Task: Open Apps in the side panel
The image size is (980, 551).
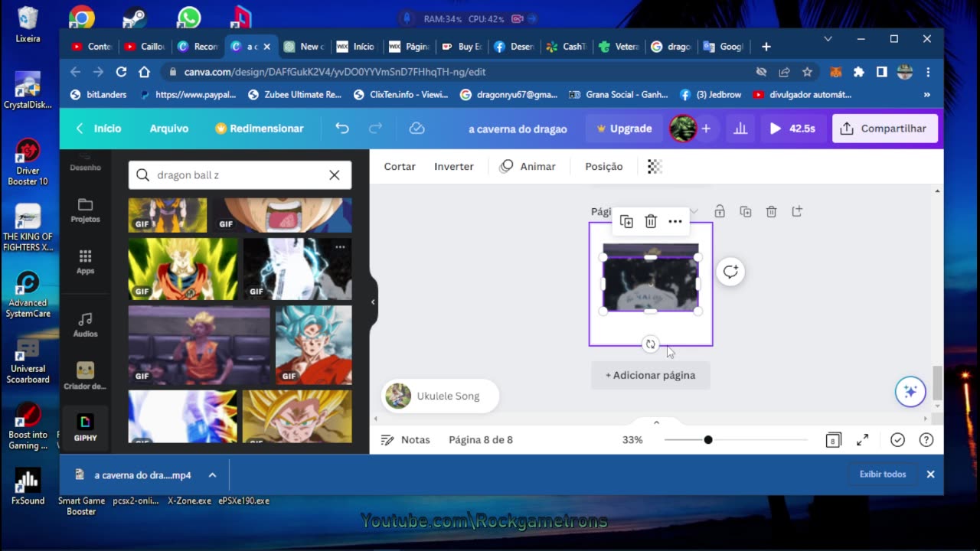Action: click(x=85, y=262)
